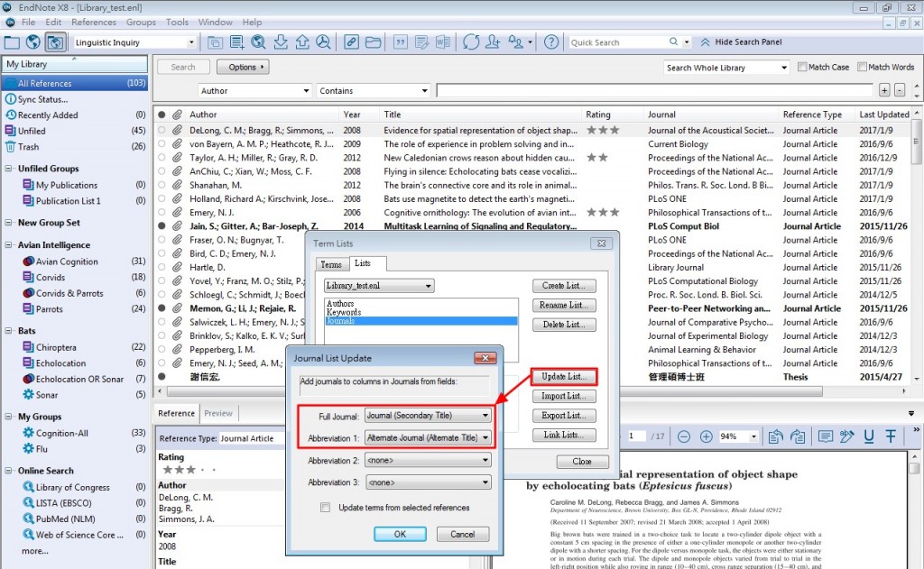Rotate PDF page counterclockwise icon

click(x=775, y=436)
